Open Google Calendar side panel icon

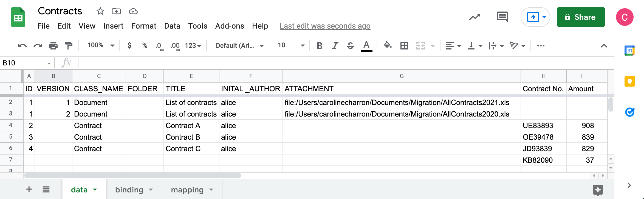click(x=629, y=51)
